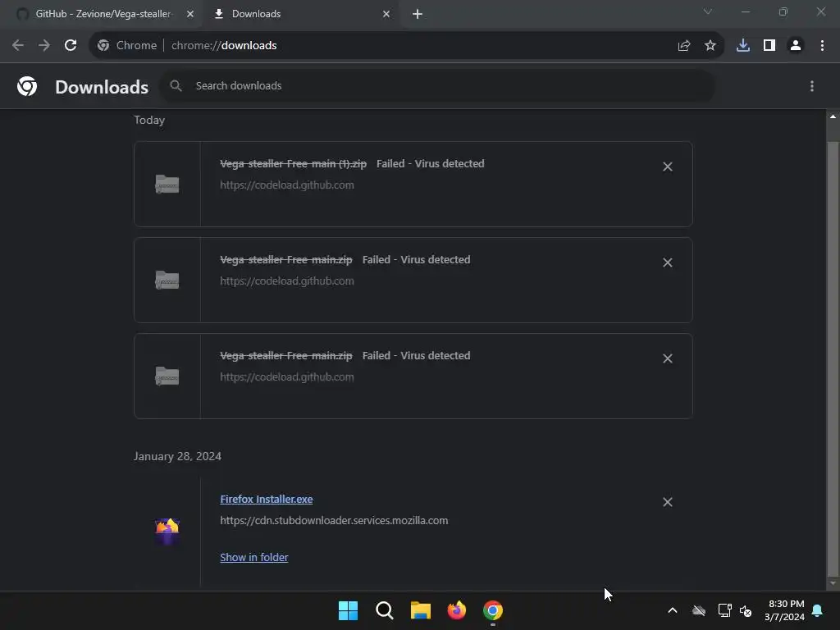Open the tab search chevron

[x=708, y=11]
